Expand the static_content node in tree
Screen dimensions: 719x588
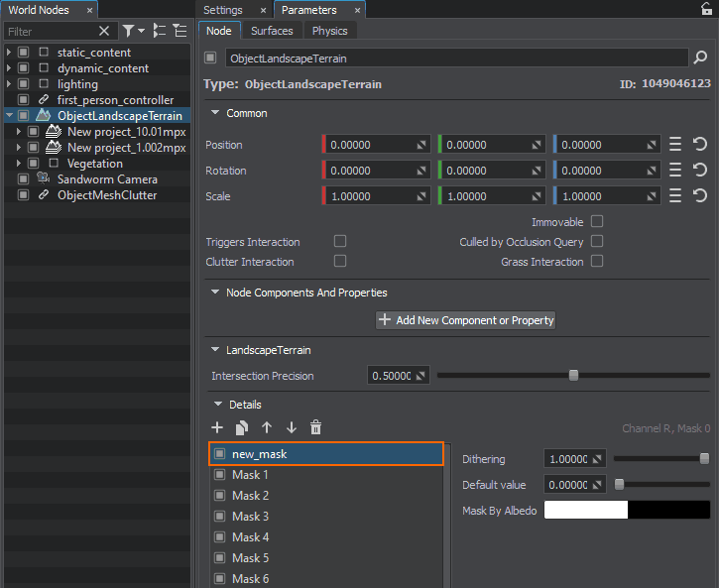9,53
